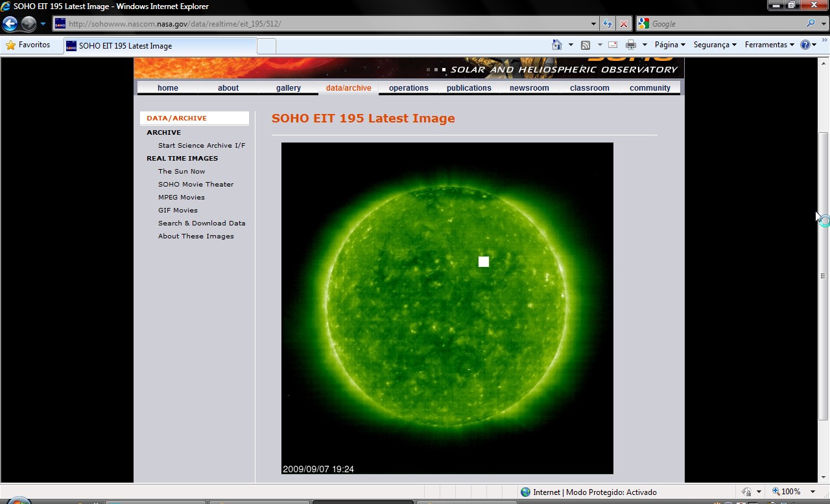Expand the Print options dropdown arrow
This screenshot has height=504, width=830.
coord(645,45)
